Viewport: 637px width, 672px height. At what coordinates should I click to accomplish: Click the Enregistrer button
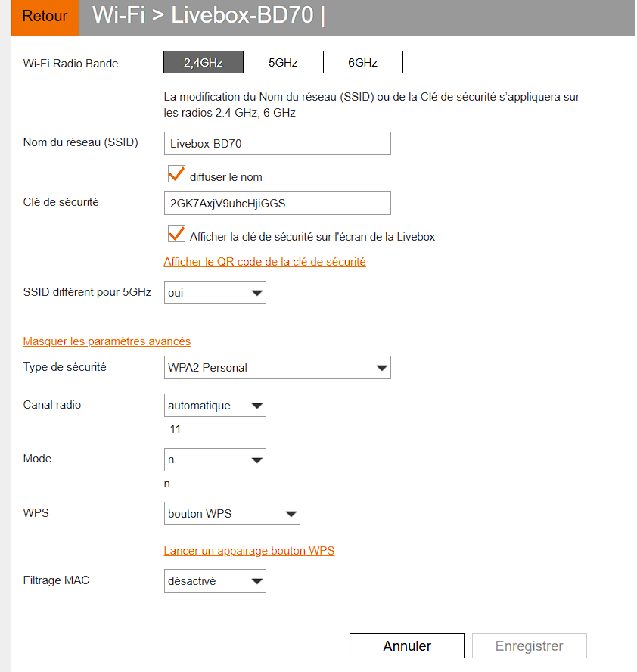pos(529,646)
